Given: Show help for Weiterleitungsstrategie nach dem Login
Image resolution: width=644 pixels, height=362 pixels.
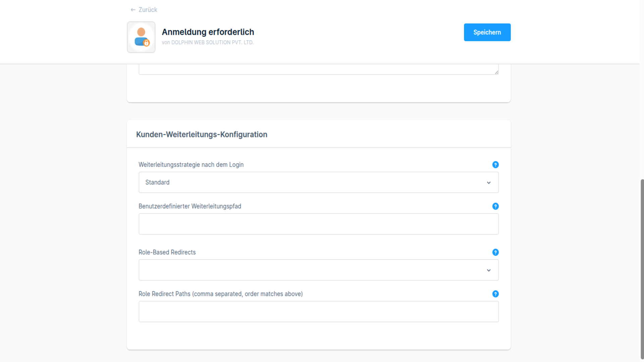Looking at the screenshot, I should click(x=495, y=165).
